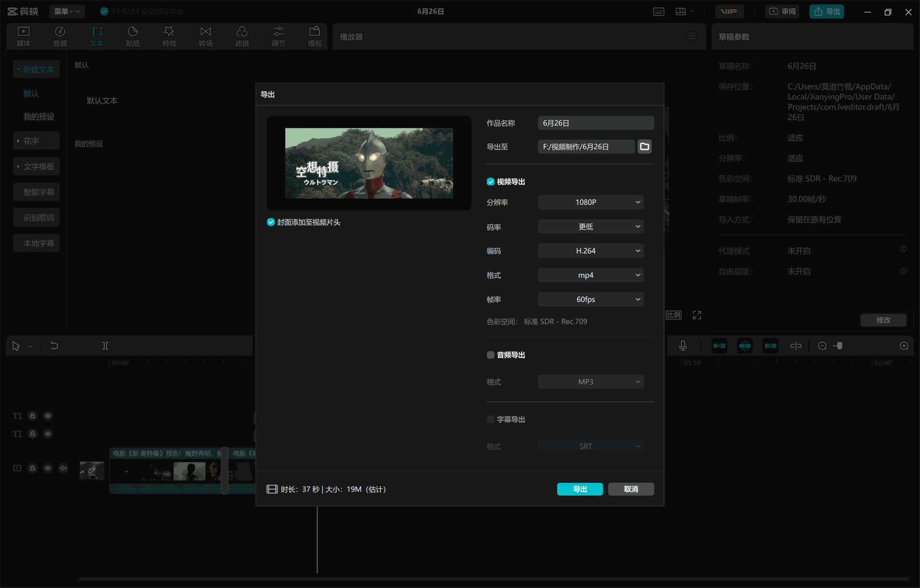Click the microphone record icon
Image resolution: width=920 pixels, height=588 pixels.
coord(683,346)
